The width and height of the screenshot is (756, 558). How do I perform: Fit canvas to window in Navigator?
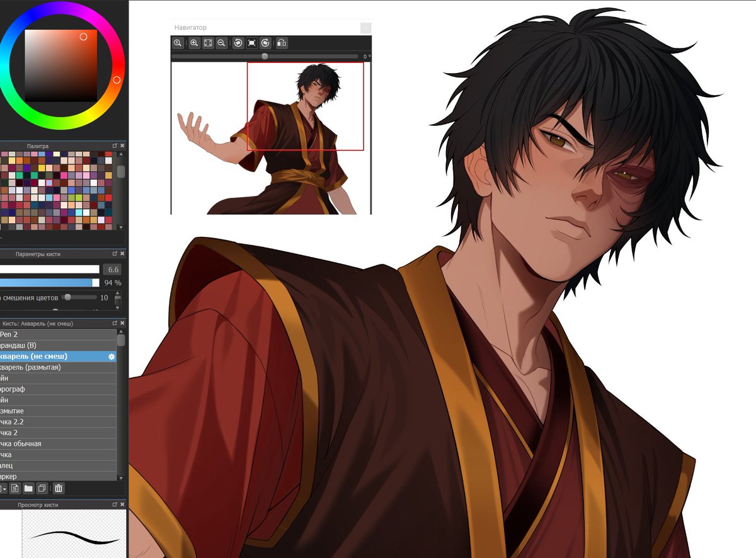(x=208, y=43)
